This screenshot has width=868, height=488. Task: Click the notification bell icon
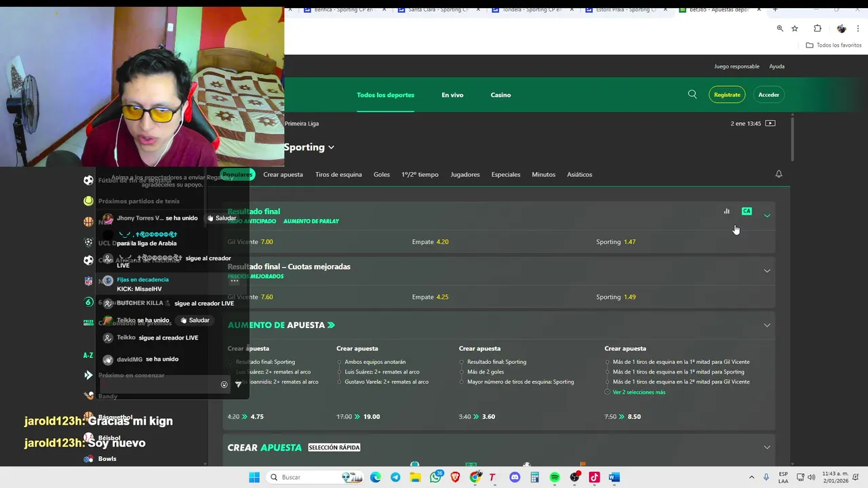tap(778, 174)
